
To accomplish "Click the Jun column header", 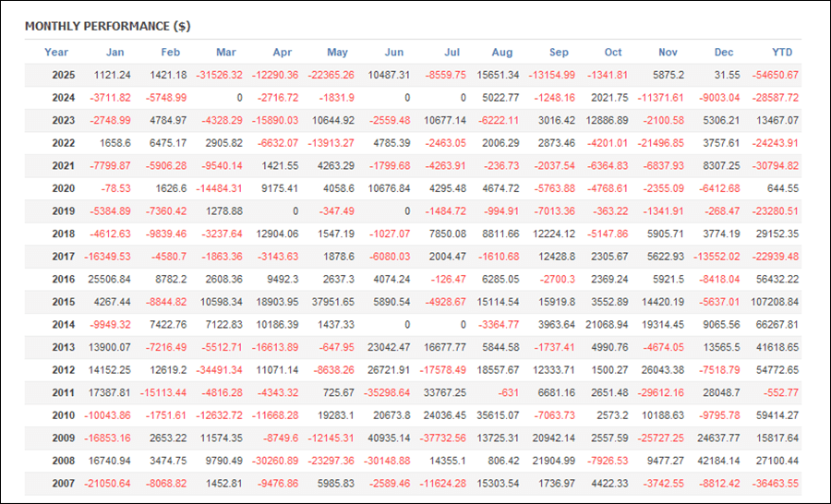I will point(392,53).
